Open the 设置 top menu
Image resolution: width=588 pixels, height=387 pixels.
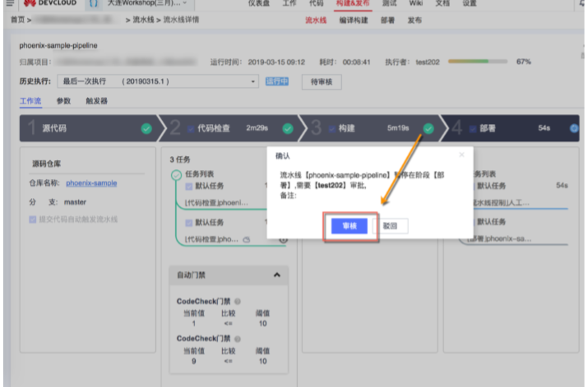coord(470,3)
